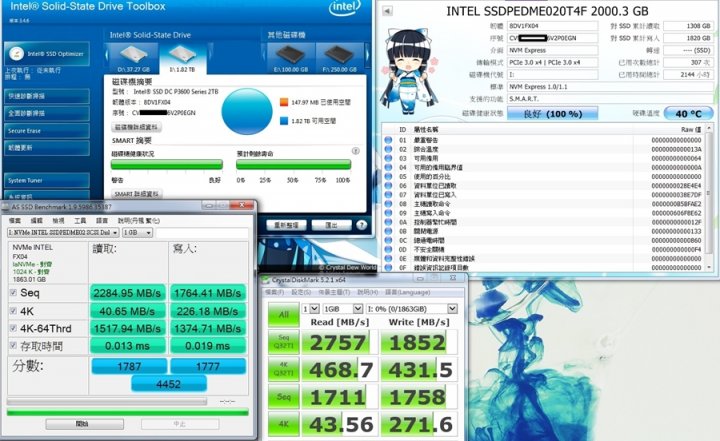Click the green drive health status bar

(167, 164)
